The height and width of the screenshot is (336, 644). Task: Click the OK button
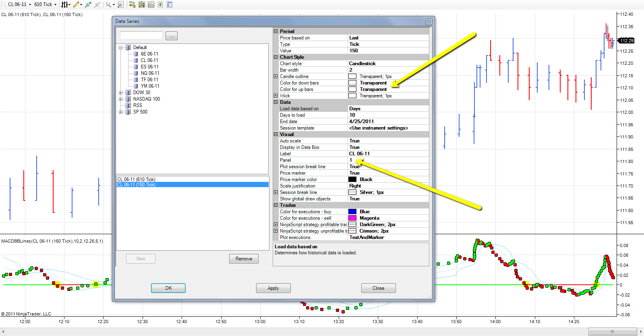coord(168,288)
